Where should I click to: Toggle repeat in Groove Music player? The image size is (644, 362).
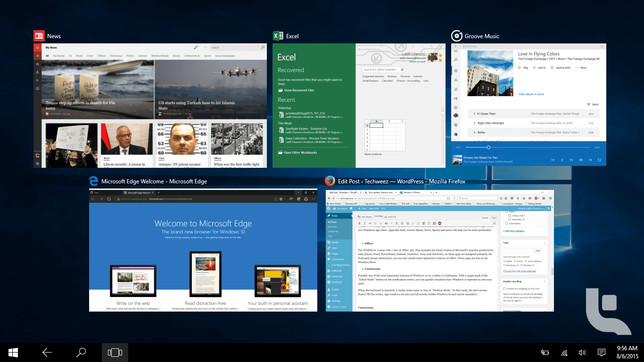[x=599, y=160]
